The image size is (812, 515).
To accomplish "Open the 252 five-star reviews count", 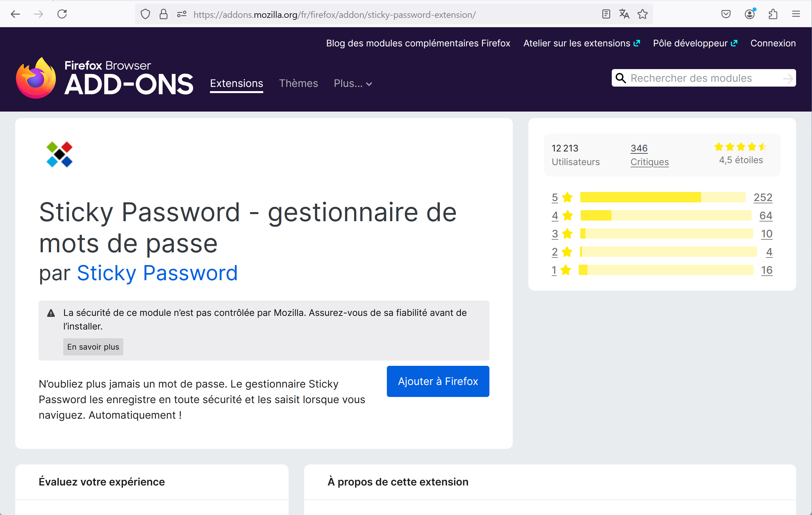I will (x=763, y=197).
